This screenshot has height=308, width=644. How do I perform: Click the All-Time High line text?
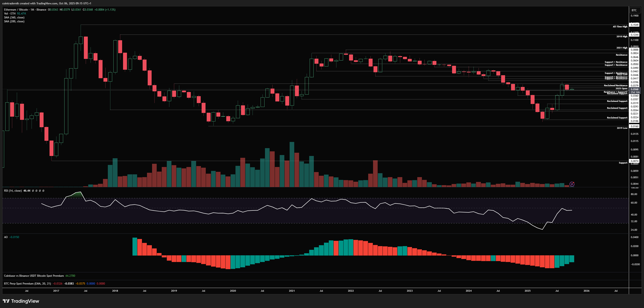pos(620,26)
